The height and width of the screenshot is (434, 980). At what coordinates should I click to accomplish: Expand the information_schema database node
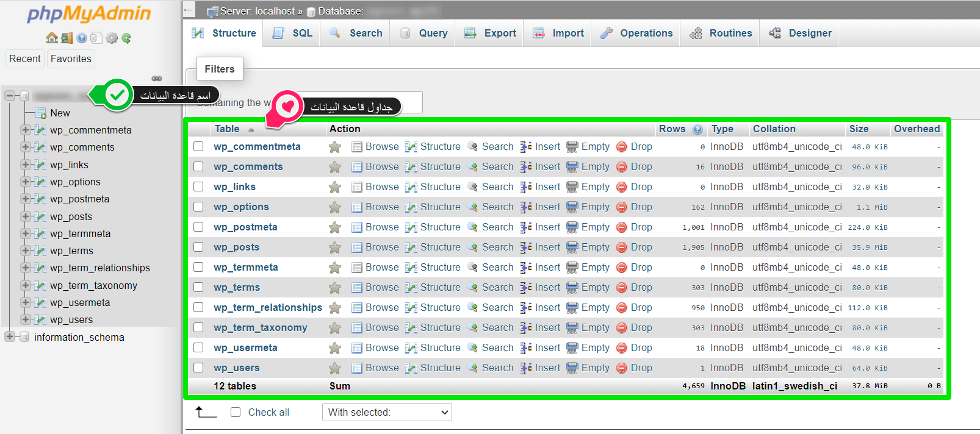pos(9,337)
